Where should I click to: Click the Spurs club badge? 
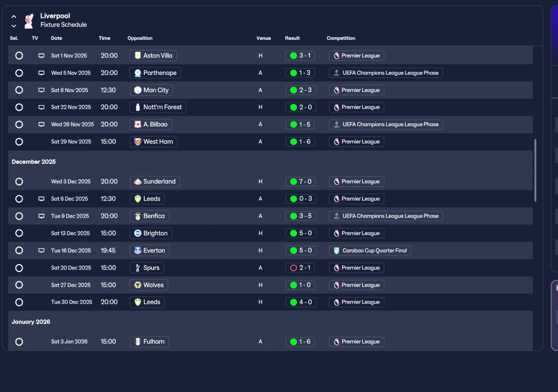pos(138,268)
